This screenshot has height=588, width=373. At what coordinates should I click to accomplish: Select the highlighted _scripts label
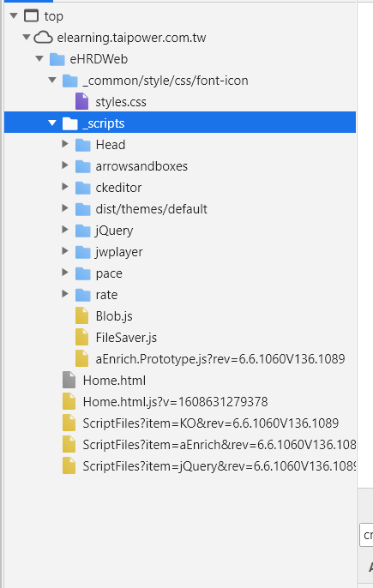pyautogui.click(x=104, y=123)
